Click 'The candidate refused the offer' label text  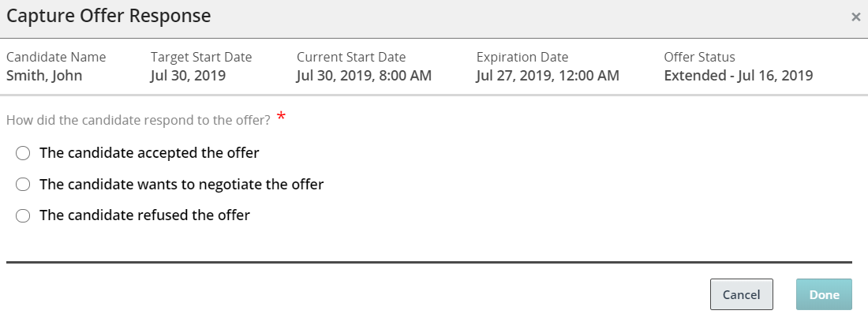click(144, 215)
